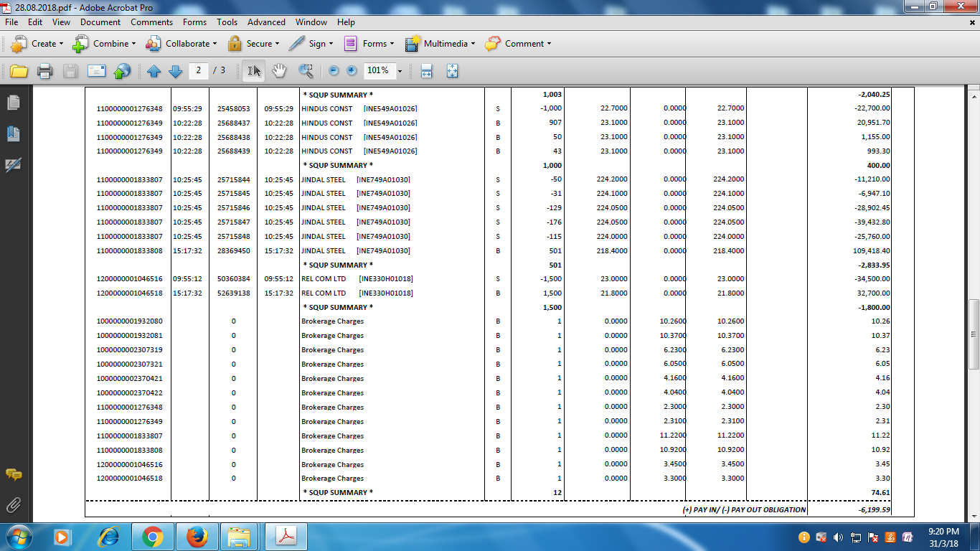
Task: Click the page number input field
Action: coord(199,70)
